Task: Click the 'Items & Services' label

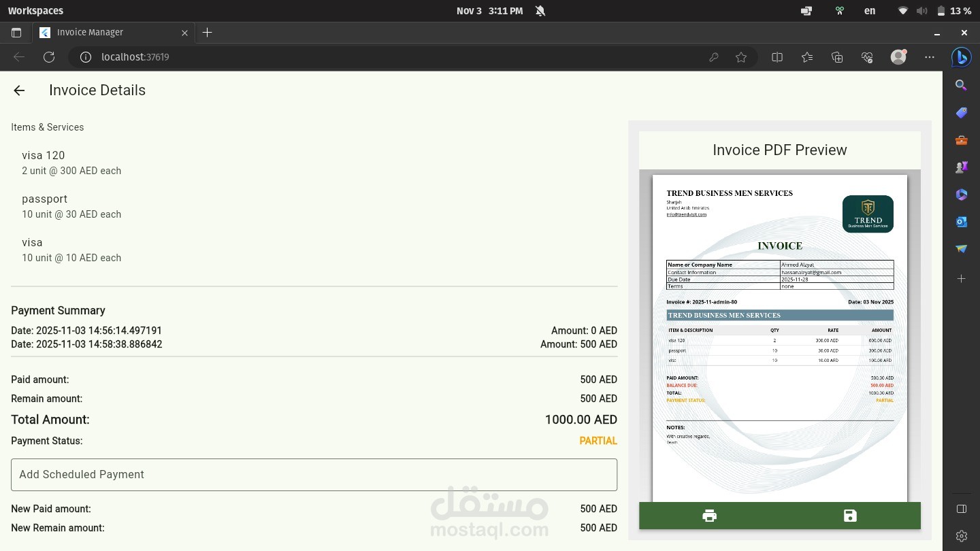Action: click(x=48, y=127)
